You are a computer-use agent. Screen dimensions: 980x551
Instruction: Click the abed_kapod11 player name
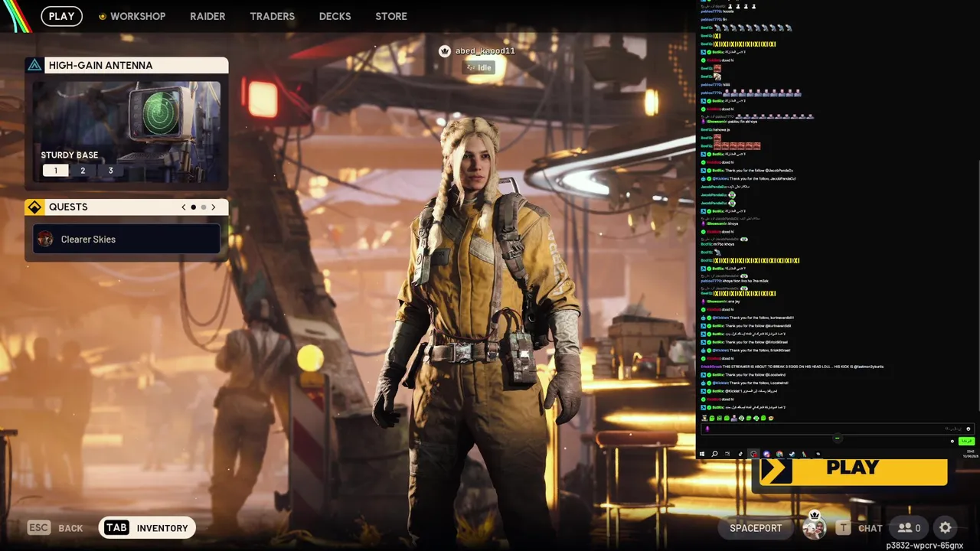pos(485,51)
